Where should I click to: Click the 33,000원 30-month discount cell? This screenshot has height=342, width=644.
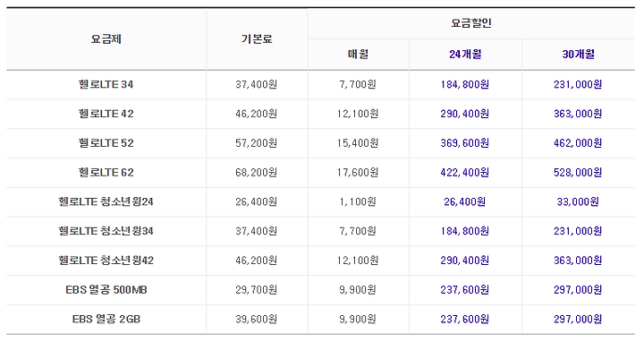pos(578,201)
